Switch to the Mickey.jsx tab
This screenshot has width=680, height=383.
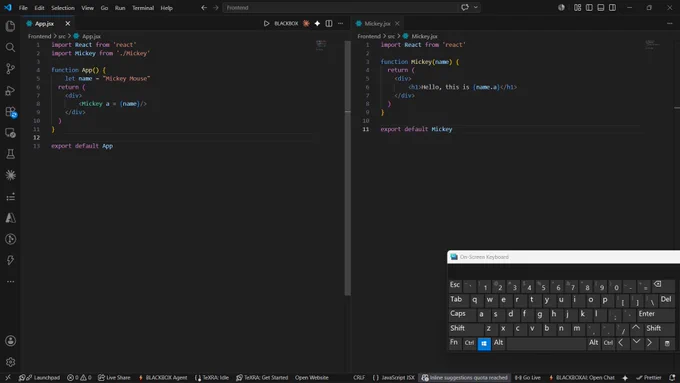(377, 23)
